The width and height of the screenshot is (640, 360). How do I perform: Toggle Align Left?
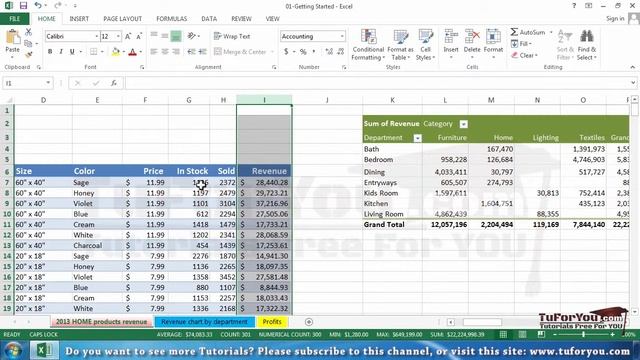point(154,52)
